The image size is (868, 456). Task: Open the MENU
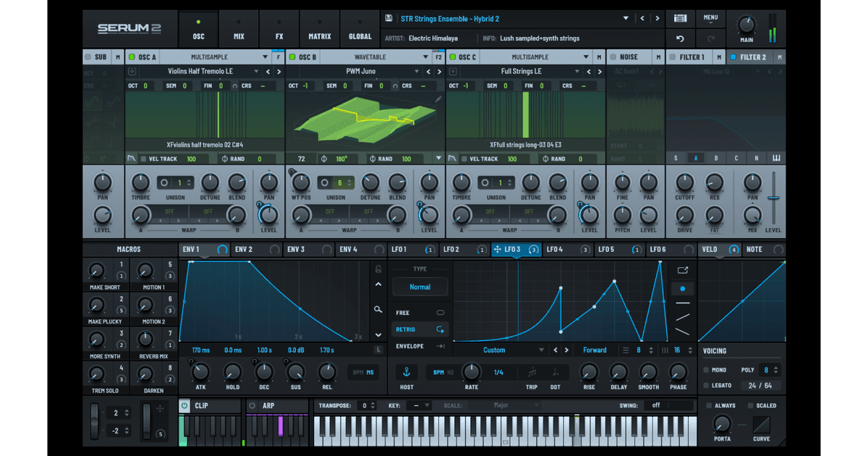click(710, 17)
